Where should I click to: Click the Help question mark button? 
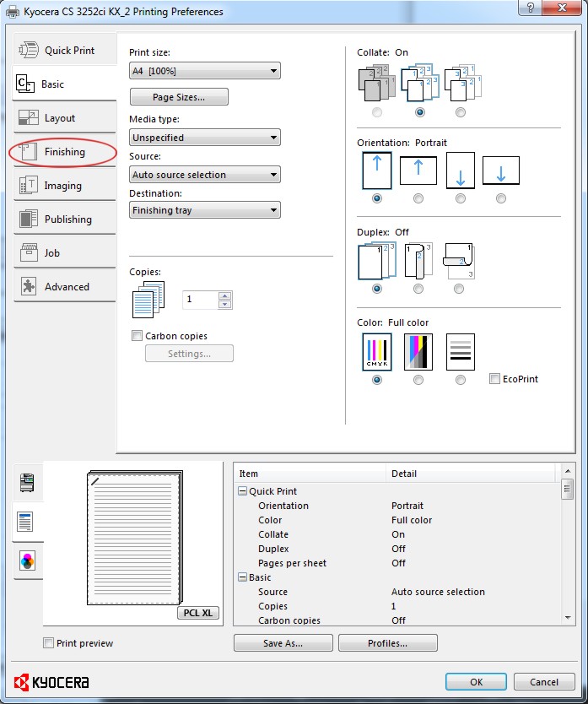[x=530, y=8]
